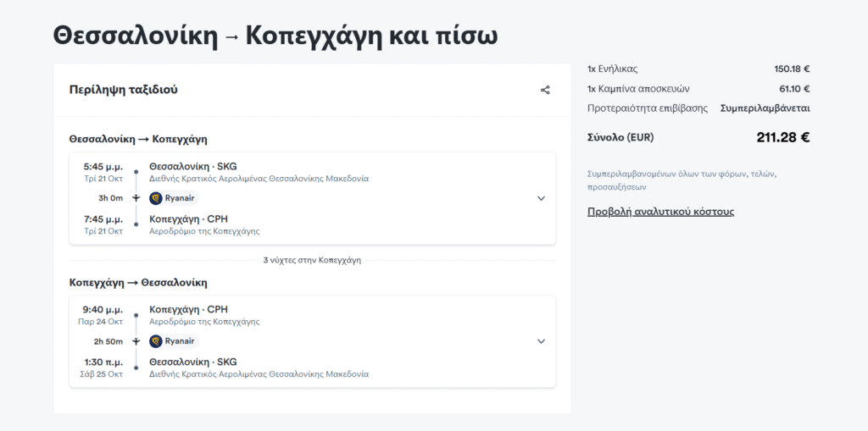Click the 3h 0m flight duration
This screenshot has width=868, height=431.
click(x=111, y=198)
